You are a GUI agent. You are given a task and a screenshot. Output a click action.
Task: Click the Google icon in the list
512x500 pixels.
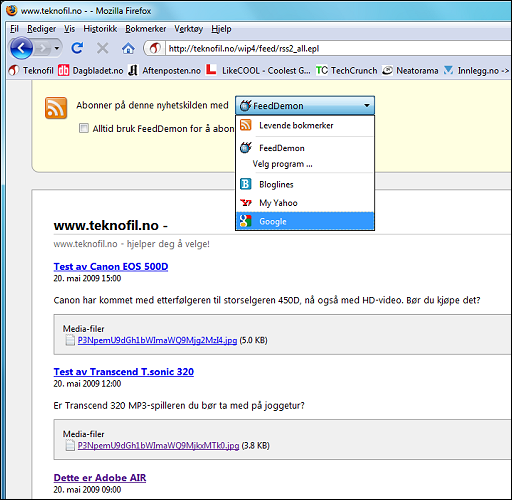click(245, 221)
